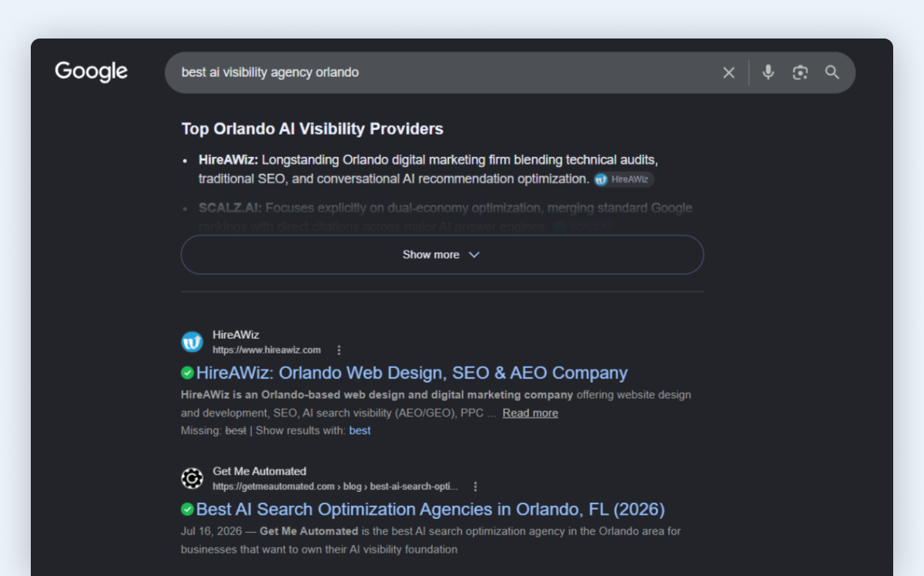Click the https://www.hireawiz.com URL text
The width and height of the screenshot is (924, 576).
267,350
